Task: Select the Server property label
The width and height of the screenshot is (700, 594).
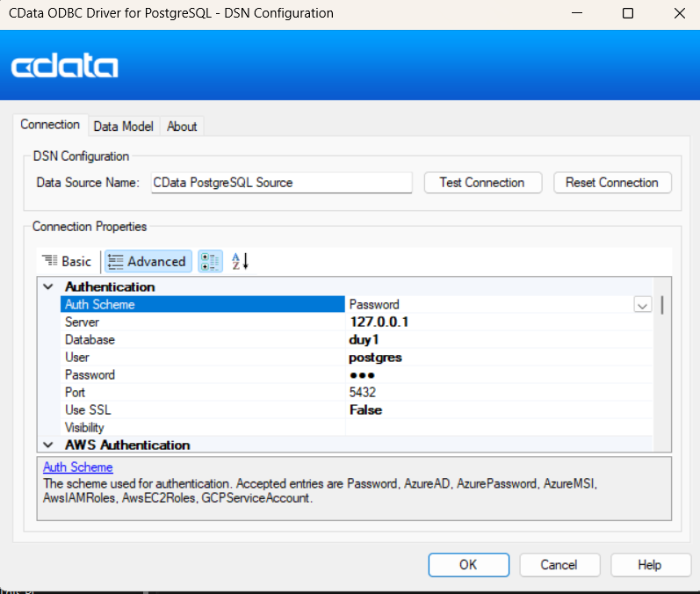Action: coord(82,322)
